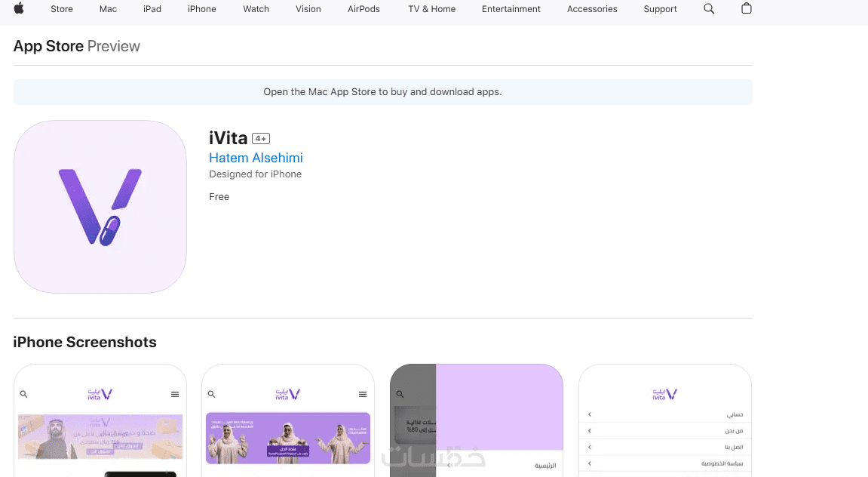
Task: Open the Watch menu
Action: click(256, 9)
